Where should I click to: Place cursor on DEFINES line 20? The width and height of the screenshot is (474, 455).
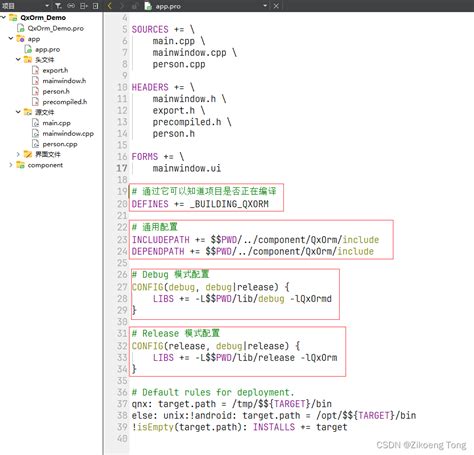tap(200, 204)
